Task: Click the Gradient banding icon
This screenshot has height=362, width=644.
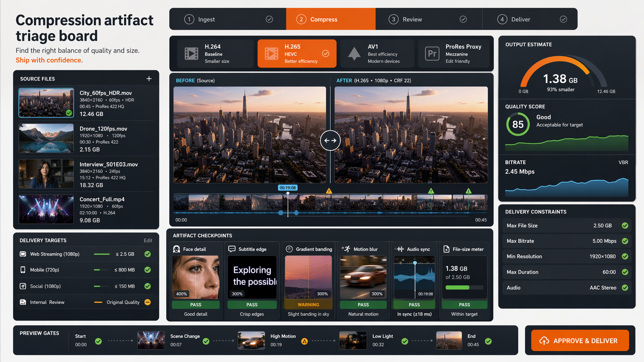Action: point(289,249)
